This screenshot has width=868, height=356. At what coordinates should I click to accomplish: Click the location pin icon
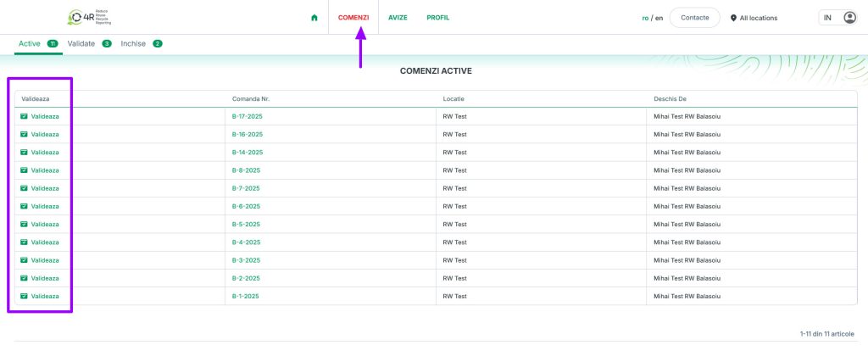tap(733, 18)
